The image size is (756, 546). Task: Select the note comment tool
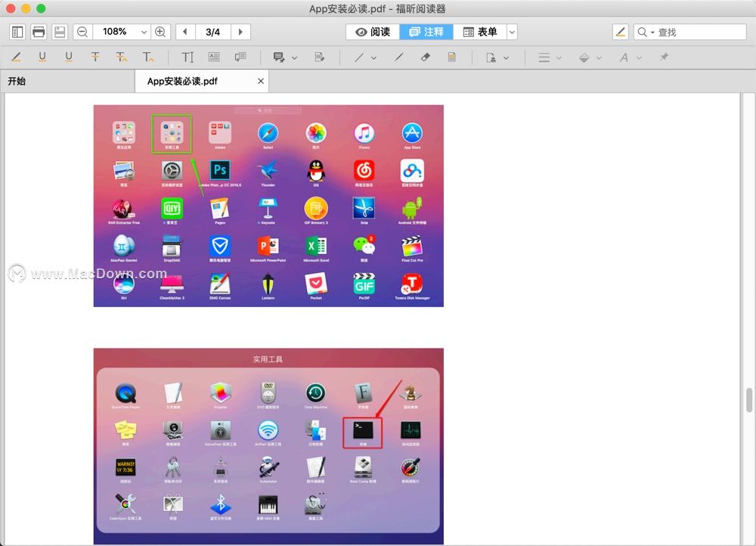tap(279, 57)
